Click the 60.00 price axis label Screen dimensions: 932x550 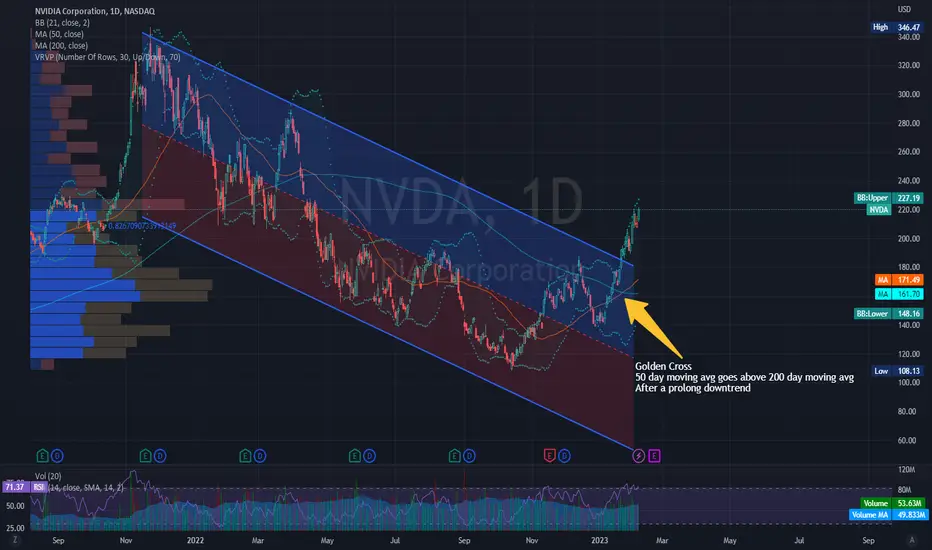906,440
